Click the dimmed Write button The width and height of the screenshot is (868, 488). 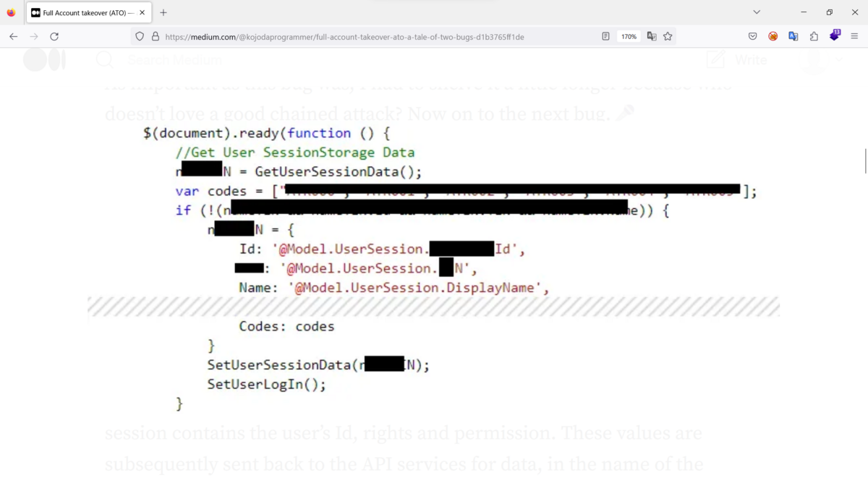pos(737,60)
